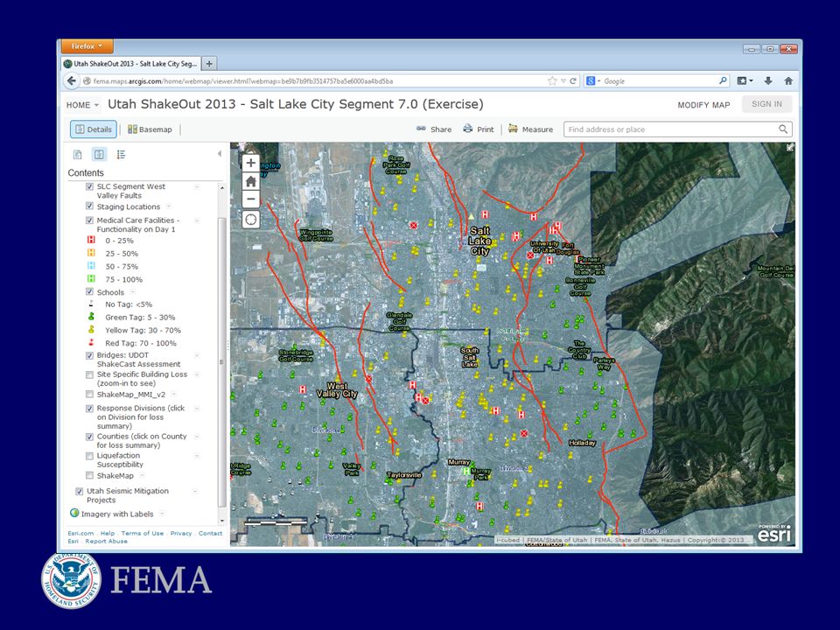The height and width of the screenshot is (630, 840).
Task: Toggle Medical Care Facilities layer
Action: pos(89,220)
